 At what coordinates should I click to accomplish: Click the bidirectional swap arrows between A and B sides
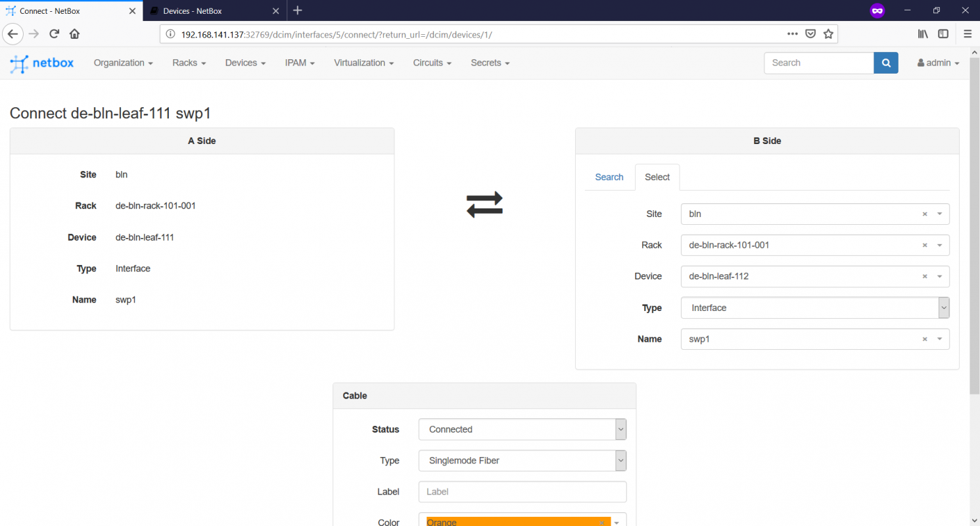[484, 204]
